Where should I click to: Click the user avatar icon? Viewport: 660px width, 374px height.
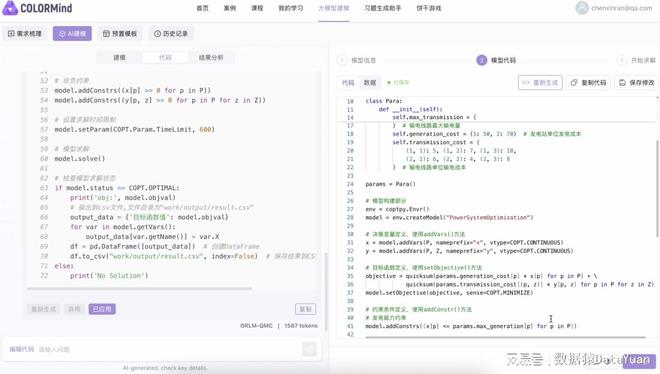[582, 8]
